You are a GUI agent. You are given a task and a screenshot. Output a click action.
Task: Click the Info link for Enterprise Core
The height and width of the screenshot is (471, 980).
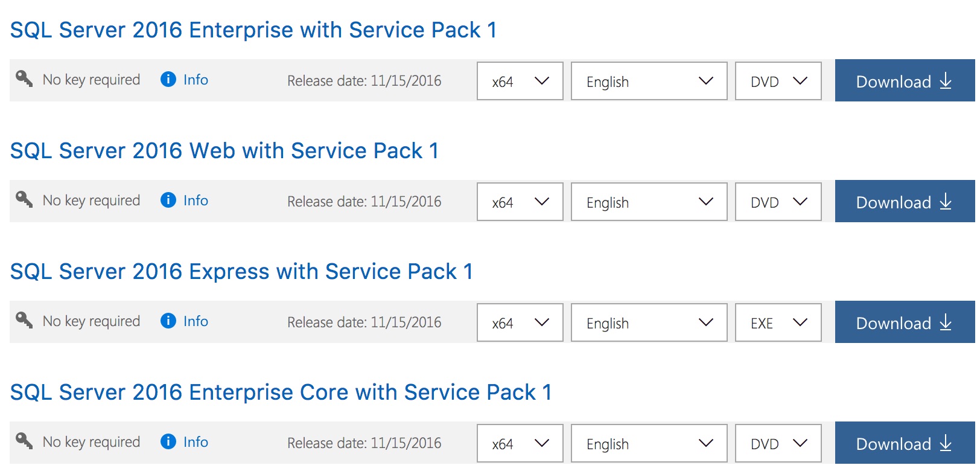pyautogui.click(x=194, y=441)
